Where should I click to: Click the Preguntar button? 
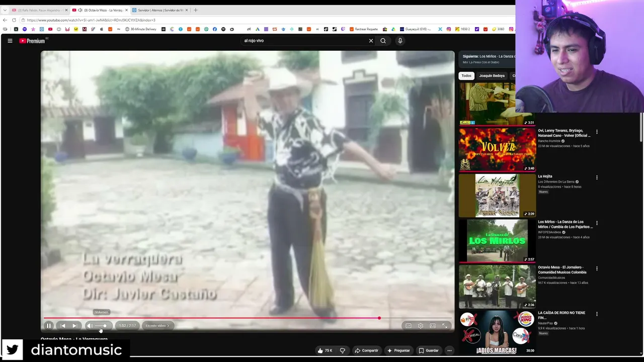[x=398, y=350]
